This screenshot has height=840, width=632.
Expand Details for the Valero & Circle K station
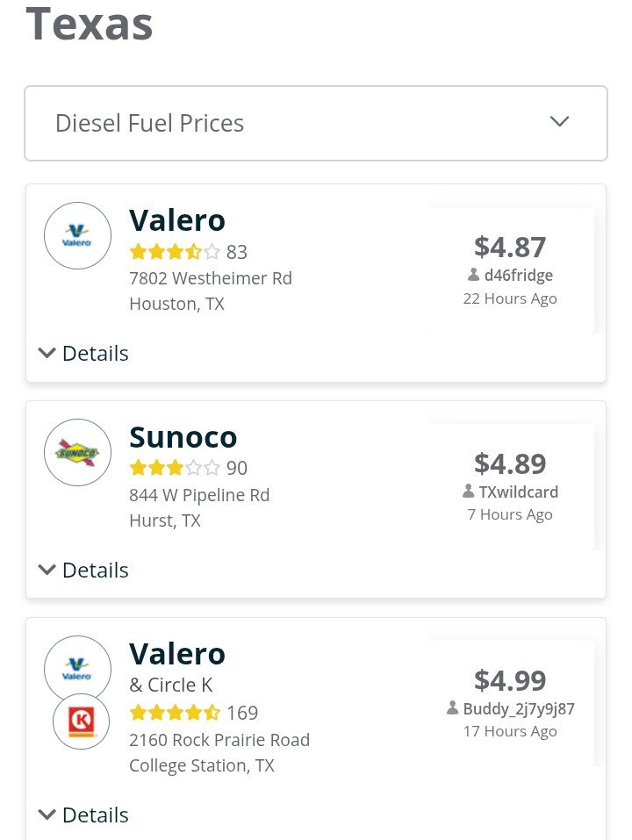point(83,815)
